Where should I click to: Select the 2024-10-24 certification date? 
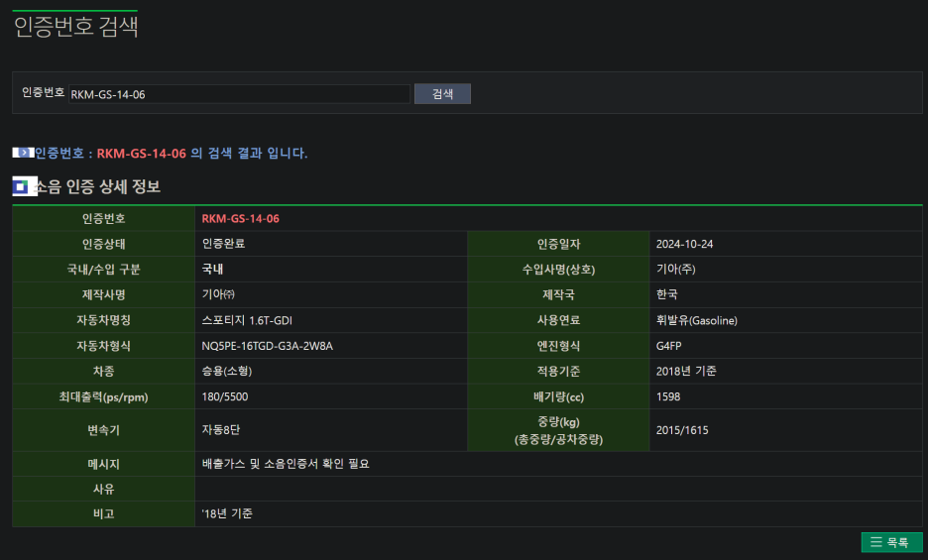pos(684,244)
